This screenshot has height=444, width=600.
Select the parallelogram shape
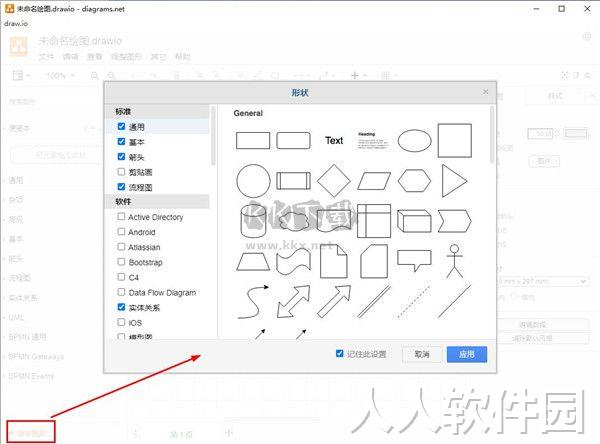(374, 181)
